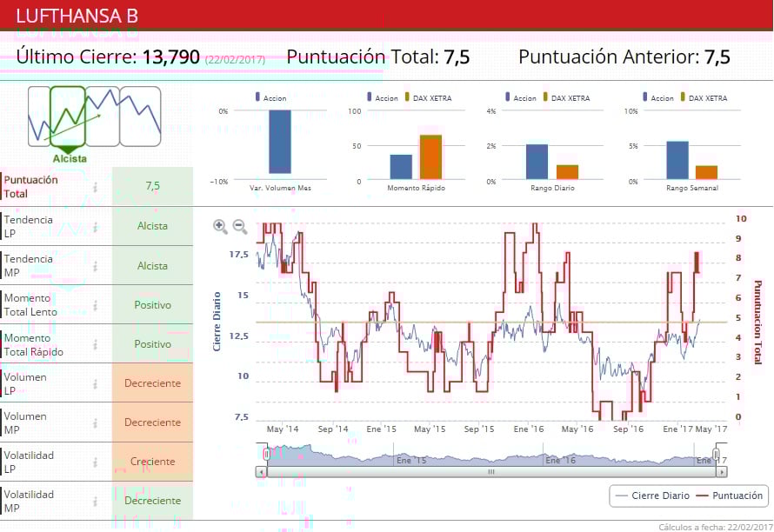Screen dimensions: 774x532
Task: Click Ene '15 area in the navigator overview
Action: point(411,460)
